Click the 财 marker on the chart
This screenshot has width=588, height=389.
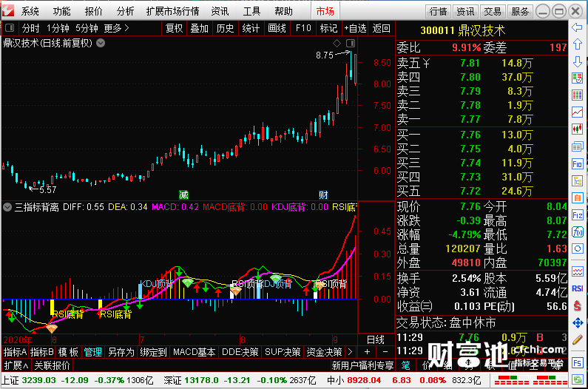[323, 194]
